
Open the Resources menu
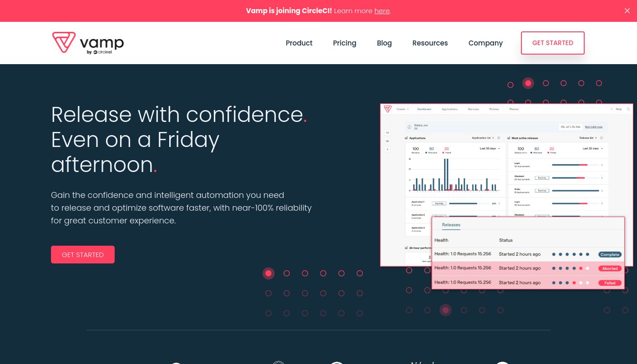click(x=430, y=43)
